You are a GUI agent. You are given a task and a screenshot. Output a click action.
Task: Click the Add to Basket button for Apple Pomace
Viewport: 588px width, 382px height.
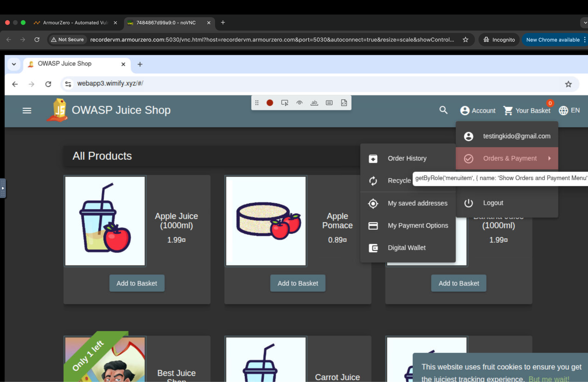coord(298,283)
